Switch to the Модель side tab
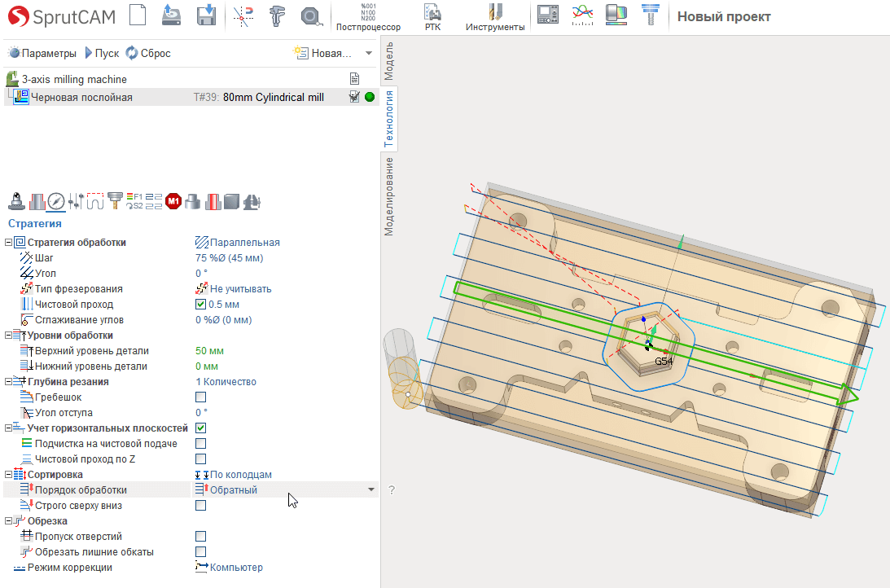This screenshot has width=890, height=588. (388, 61)
